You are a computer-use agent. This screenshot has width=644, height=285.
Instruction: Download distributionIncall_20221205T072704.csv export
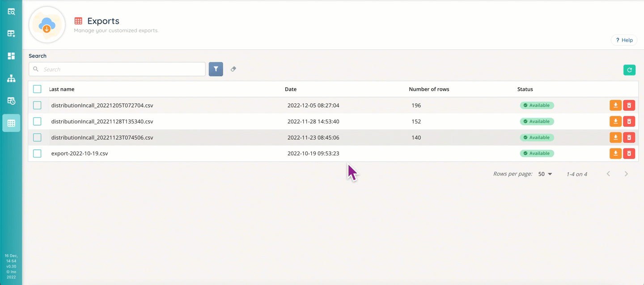(x=615, y=106)
